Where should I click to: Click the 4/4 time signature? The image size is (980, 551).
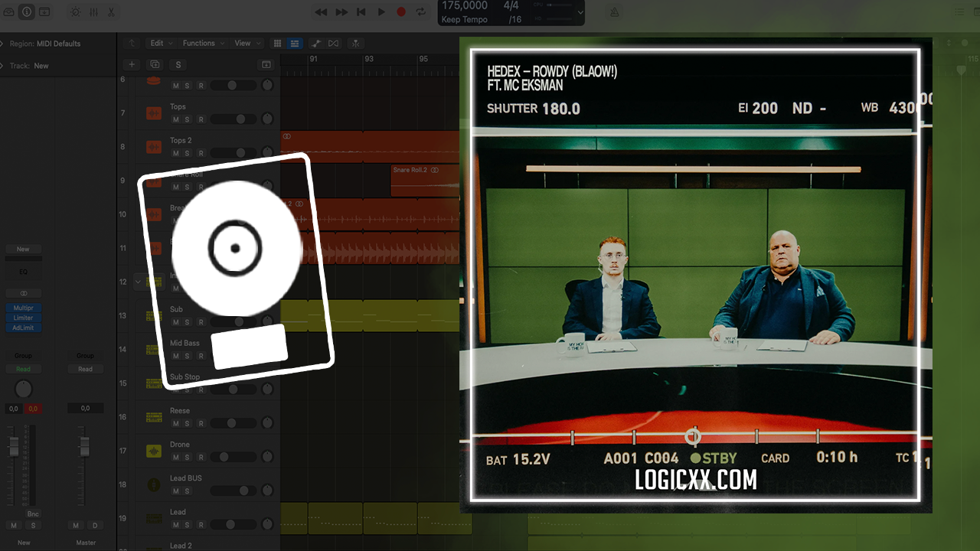[x=511, y=5]
